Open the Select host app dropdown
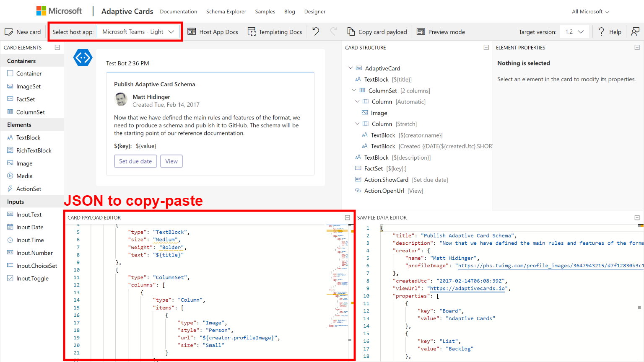The height and width of the screenshot is (362, 644). coord(138,32)
